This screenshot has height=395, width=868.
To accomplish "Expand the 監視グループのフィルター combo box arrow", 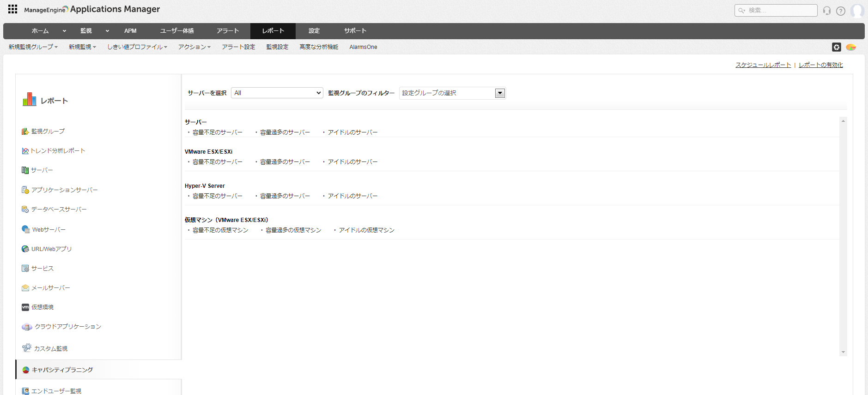I will pos(500,93).
